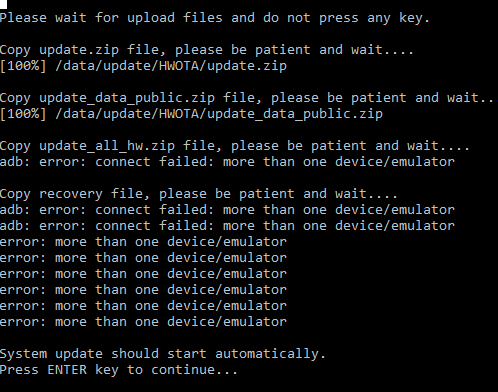The width and height of the screenshot is (498, 392).
Task: Click the first 'adb: error: connect failed' line
Action: 227,162
